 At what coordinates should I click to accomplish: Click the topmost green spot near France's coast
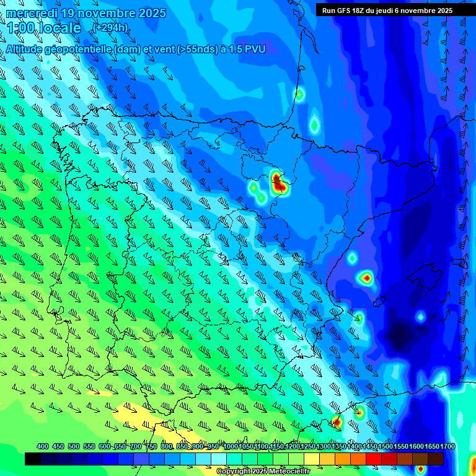pos(299,94)
